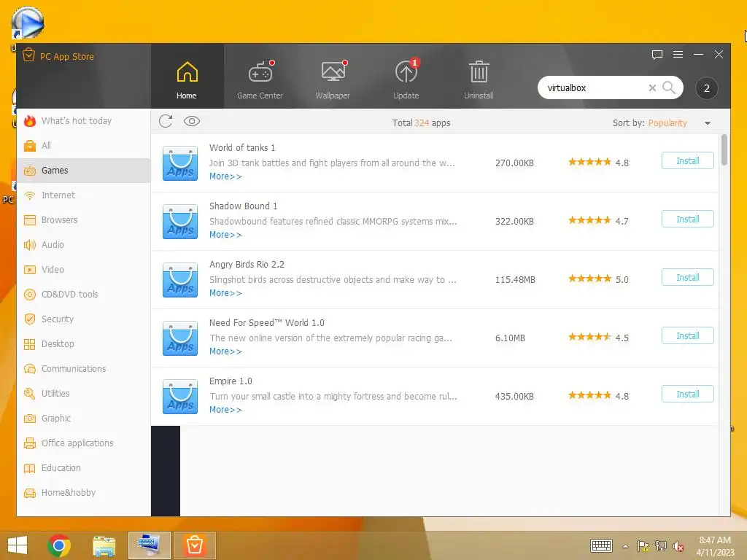Open the Game Center tab
Viewport: 747px width, 560px height.
point(260,79)
